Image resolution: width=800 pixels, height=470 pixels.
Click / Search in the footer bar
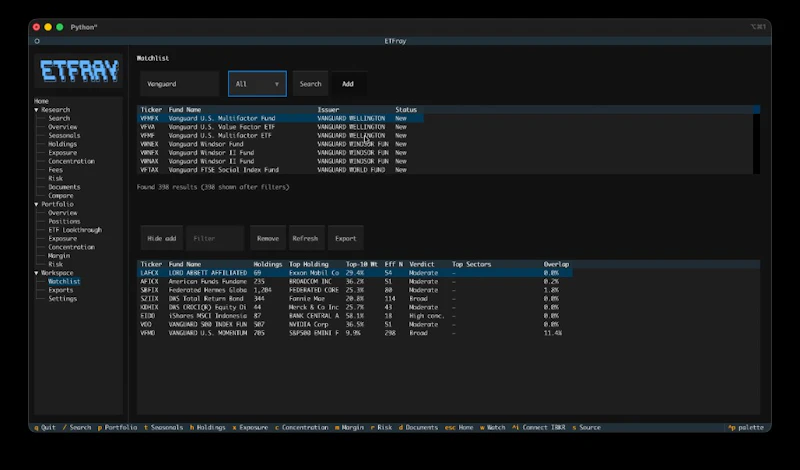[77, 428]
